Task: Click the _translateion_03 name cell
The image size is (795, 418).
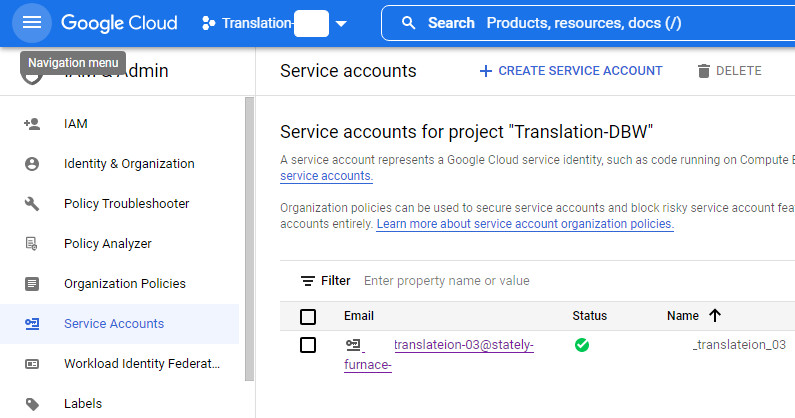Action: [x=740, y=345]
